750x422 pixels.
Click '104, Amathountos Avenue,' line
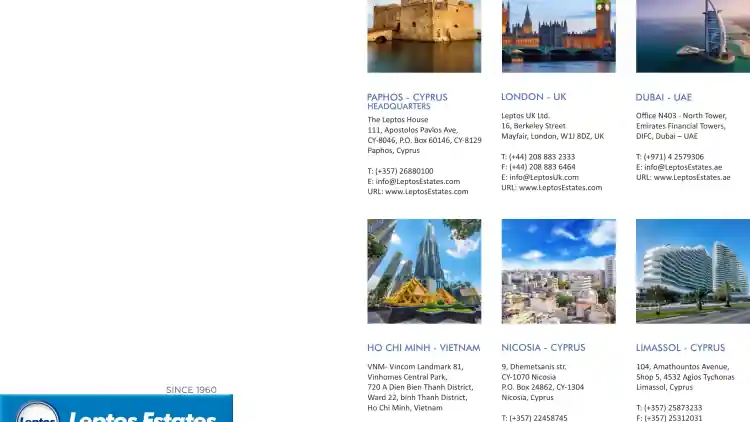683,366
